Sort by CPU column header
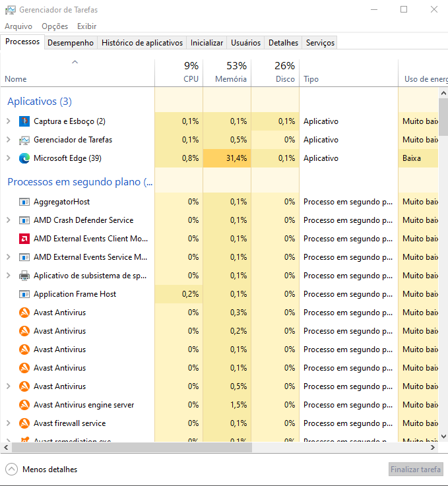This screenshot has height=486, width=448. 179,73
